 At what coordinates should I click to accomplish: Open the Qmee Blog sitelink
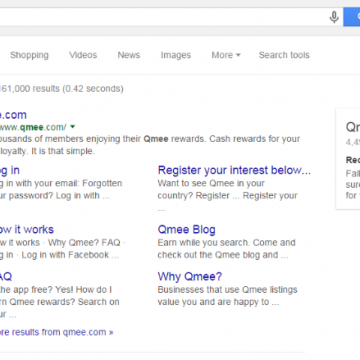tap(186, 230)
